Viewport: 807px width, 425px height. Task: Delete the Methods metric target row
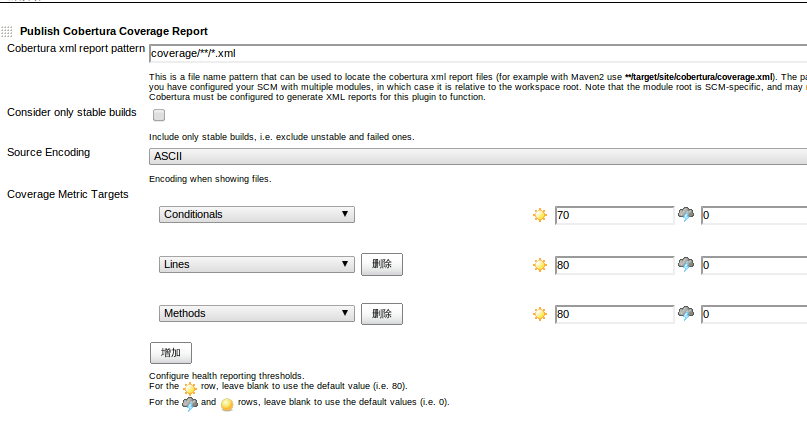382,314
